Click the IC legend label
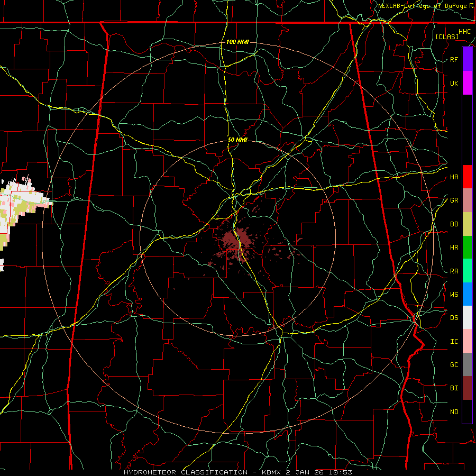476x476 pixels. (x=454, y=341)
